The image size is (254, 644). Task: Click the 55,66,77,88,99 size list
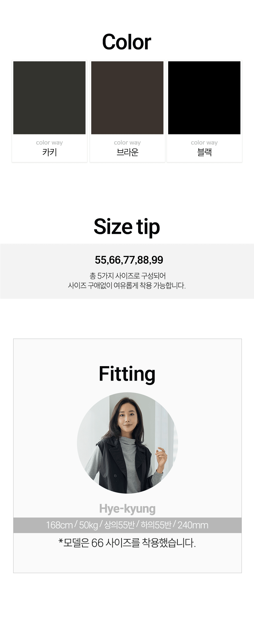point(129,260)
